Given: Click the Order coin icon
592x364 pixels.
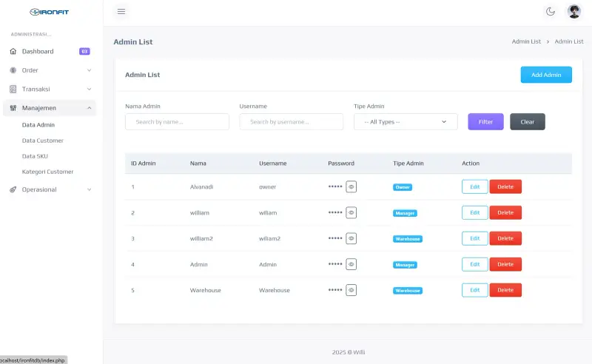Looking at the screenshot, I should point(13,70).
